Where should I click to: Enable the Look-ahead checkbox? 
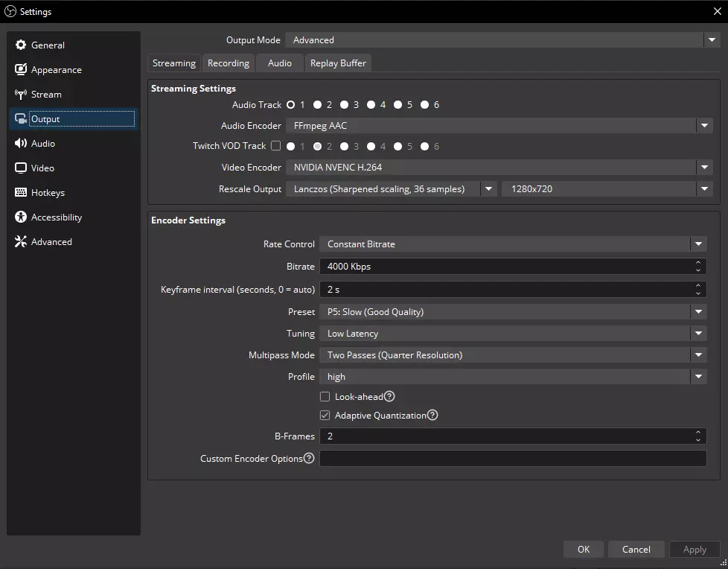[325, 397]
